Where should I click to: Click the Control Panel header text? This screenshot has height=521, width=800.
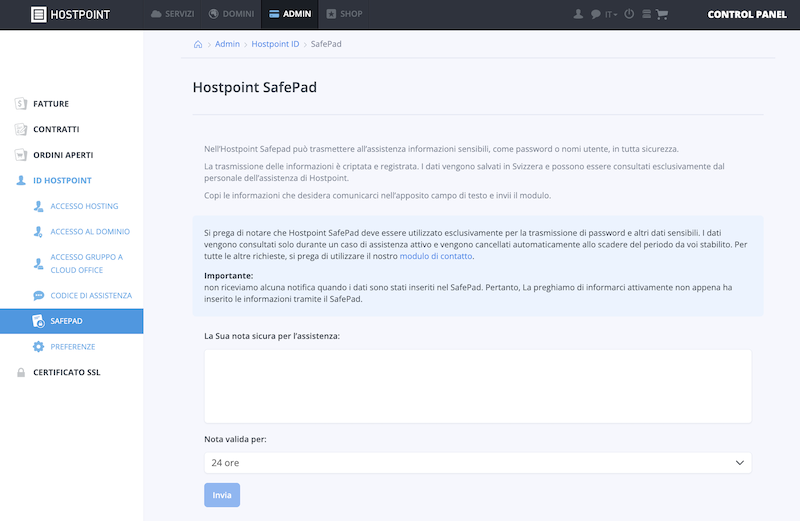tap(747, 14)
